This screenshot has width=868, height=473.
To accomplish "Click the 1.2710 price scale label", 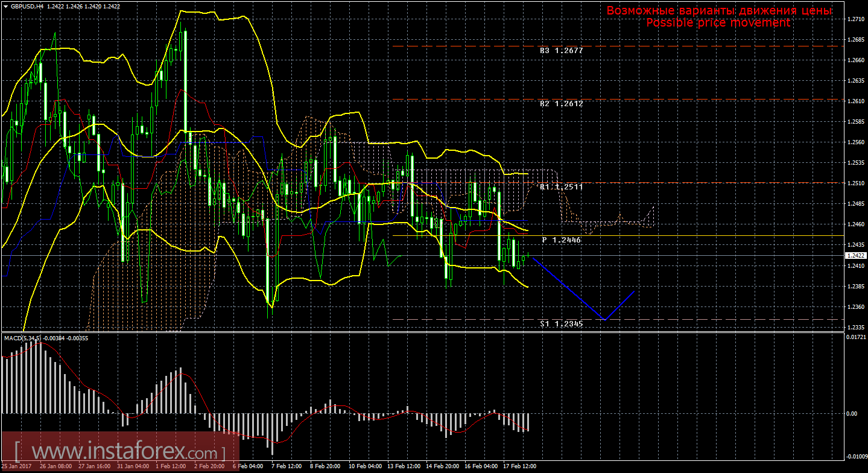I will [x=854, y=19].
